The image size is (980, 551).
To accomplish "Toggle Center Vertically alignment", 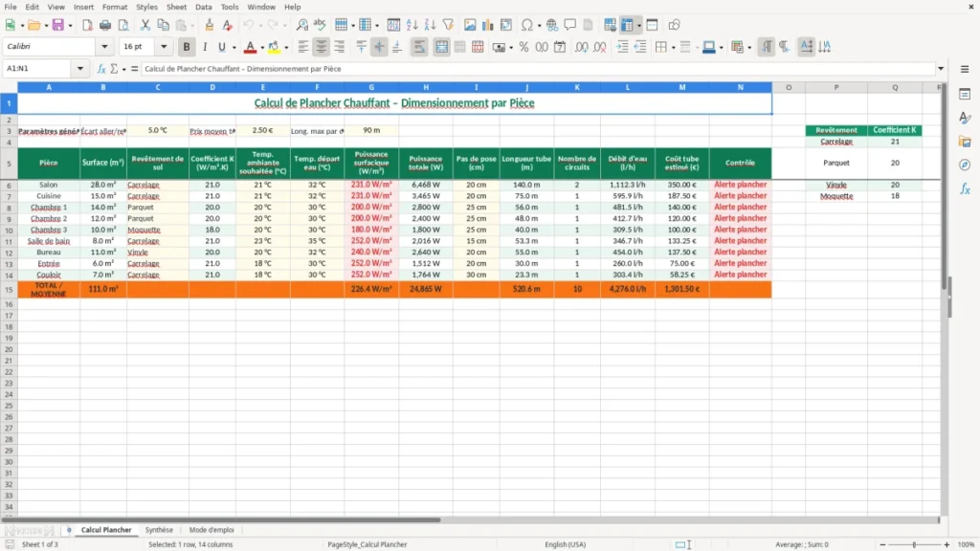I will 379,47.
